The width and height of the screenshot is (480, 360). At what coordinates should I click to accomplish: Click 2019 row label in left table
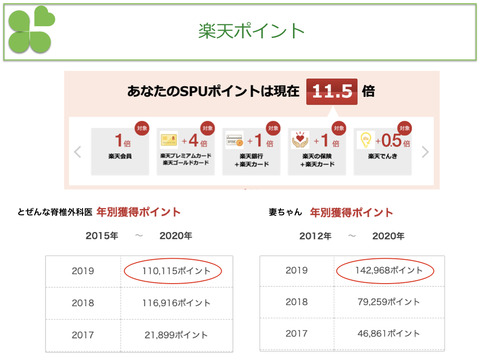coord(83,271)
